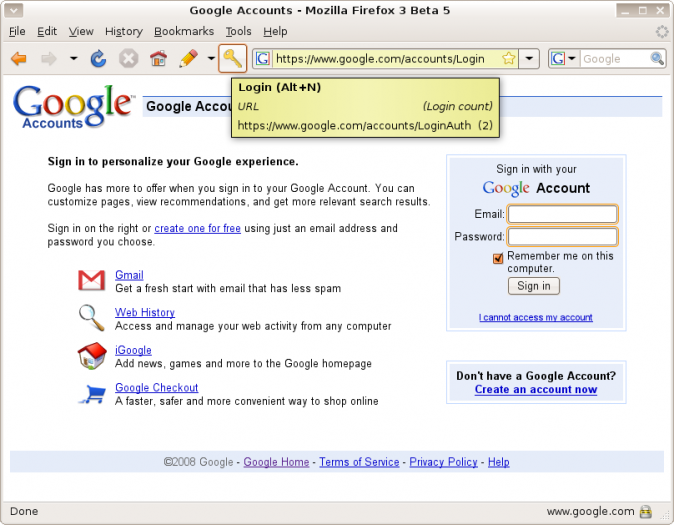Select the LoginAuth URL entry in Login tooltip

[x=365, y=126]
